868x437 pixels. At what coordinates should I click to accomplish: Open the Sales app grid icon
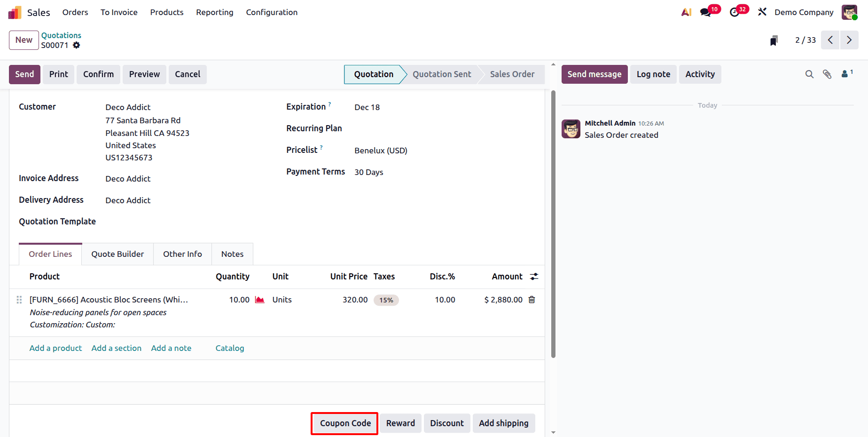(15, 12)
